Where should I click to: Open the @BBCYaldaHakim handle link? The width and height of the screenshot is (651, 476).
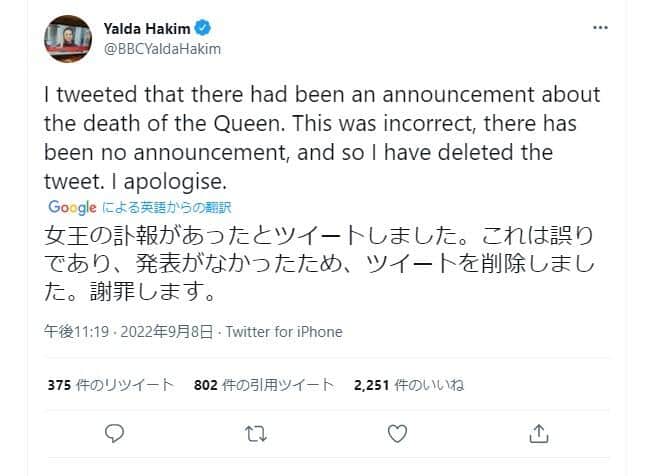(162, 47)
